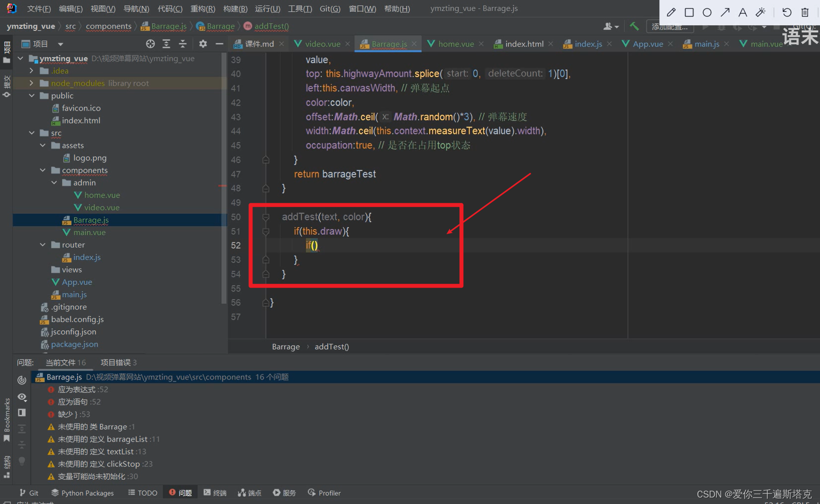Open the Profiler tool window
This screenshot has height=504, width=820.
point(324,493)
